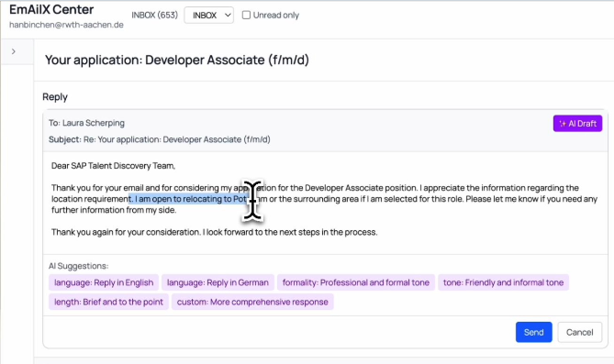
Task: Choose Professional and formal tone suggestion
Action: (356, 282)
